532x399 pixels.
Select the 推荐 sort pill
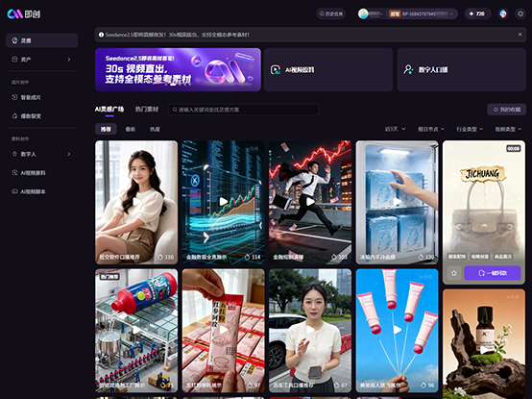[x=106, y=129]
